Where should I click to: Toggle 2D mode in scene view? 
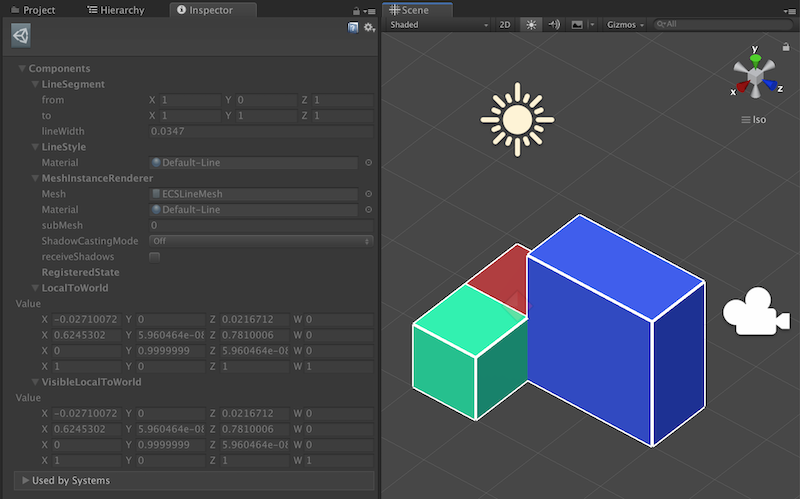point(505,24)
